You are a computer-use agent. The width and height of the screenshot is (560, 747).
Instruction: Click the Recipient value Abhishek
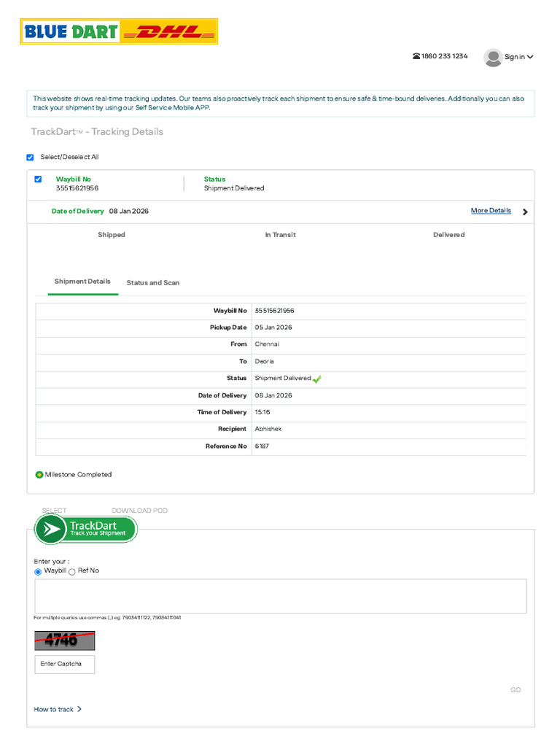tap(268, 429)
